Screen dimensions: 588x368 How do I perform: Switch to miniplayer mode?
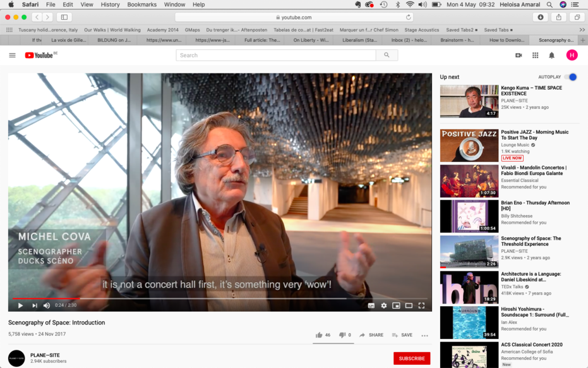tap(396, 305)
